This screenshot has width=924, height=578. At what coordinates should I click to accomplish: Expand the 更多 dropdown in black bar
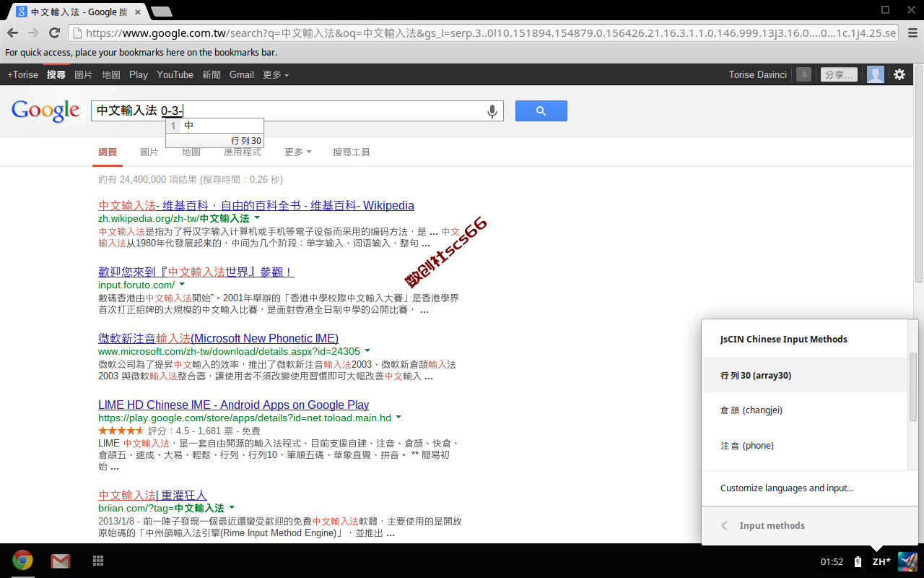[x=276, y=74]
